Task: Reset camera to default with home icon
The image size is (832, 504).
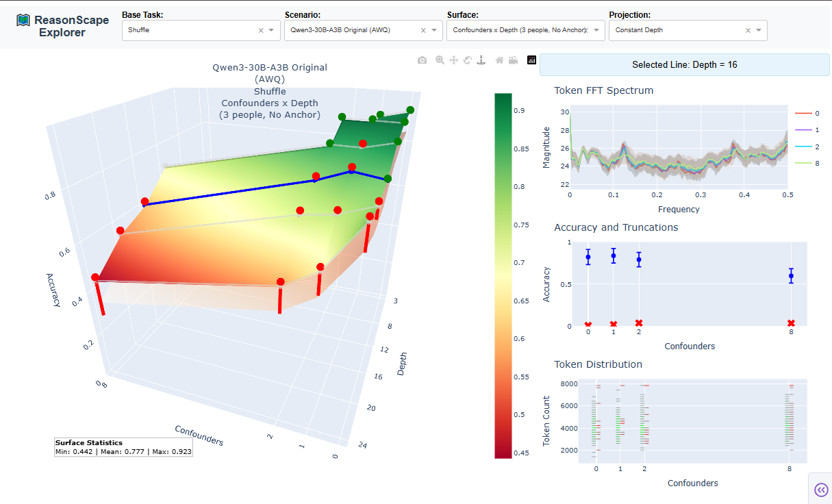Action: pos(500,60)
